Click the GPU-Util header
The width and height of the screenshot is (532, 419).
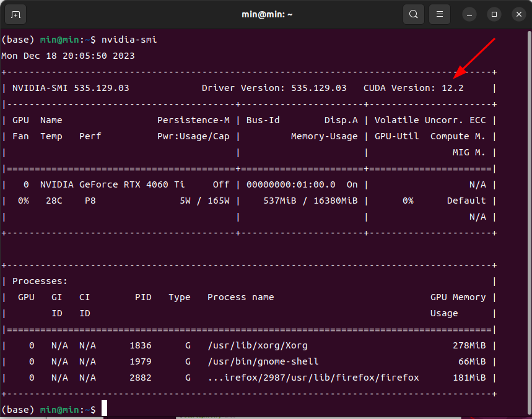point(396,136)
